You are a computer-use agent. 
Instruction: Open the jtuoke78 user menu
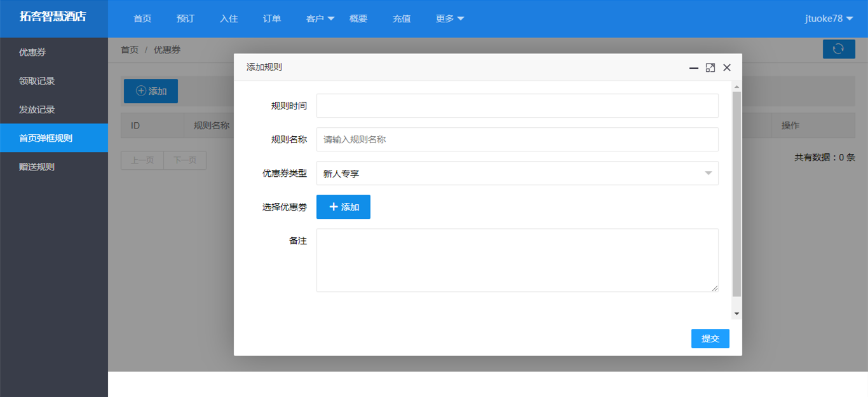pos(829,18)
